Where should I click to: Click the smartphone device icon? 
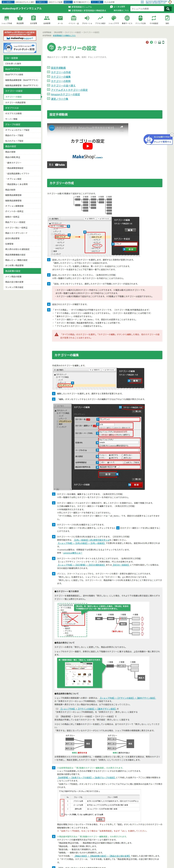point(163,42)
